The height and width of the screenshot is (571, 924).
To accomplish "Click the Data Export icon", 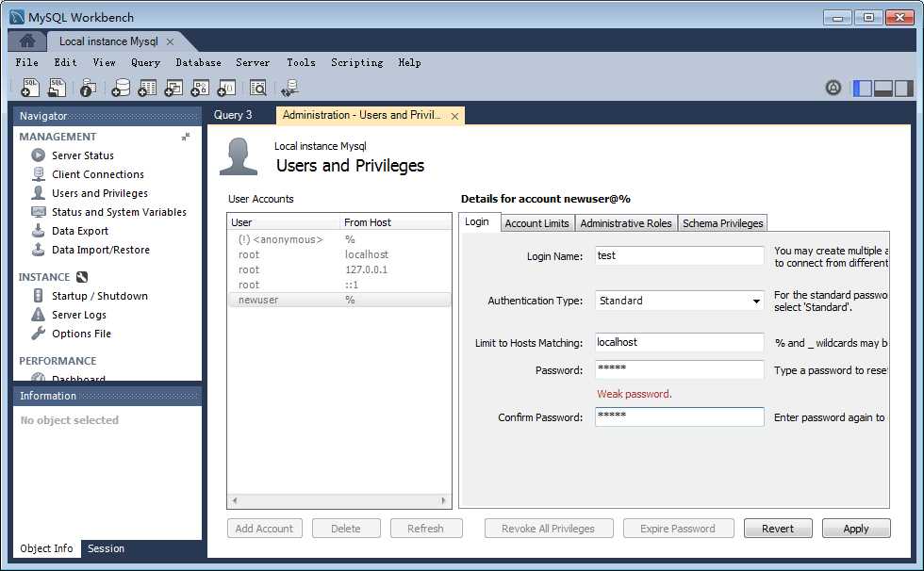I will (x=39, y=231).
